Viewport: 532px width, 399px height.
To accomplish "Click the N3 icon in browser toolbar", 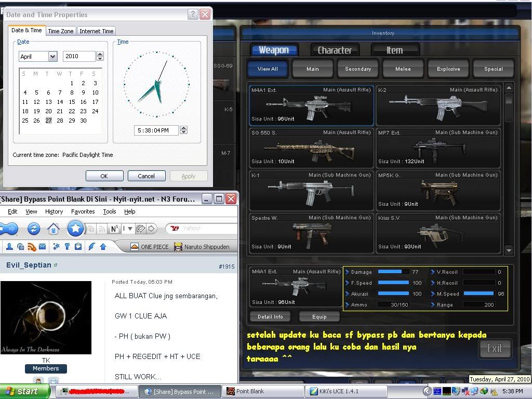I will 114,229.
